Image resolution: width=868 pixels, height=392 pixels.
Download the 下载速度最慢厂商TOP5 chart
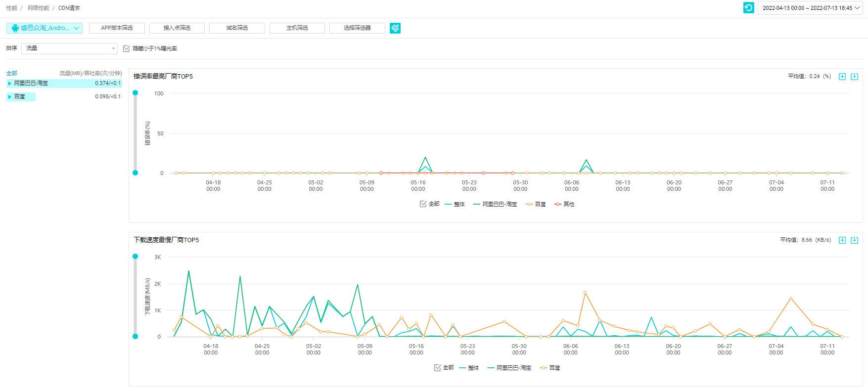click(x=854, y=240)
